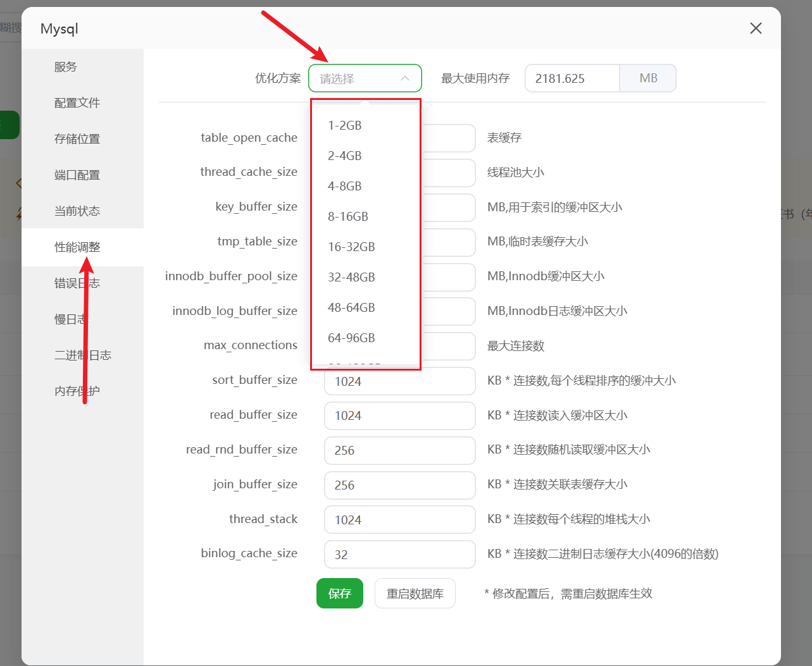Click the thread_stack input field
This screenshot has width=812, height=666.
[399, 520]
